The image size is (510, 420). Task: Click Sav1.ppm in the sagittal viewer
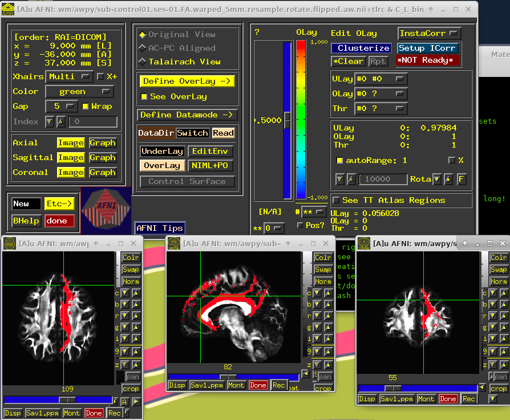point(207,385)
